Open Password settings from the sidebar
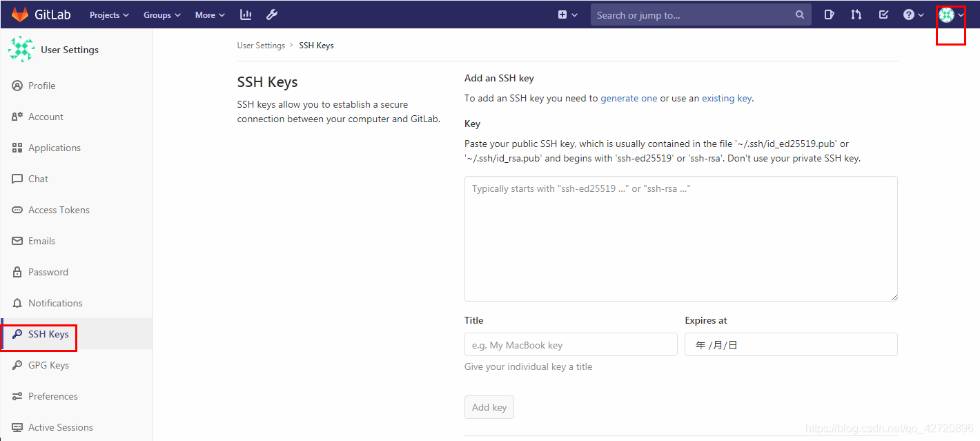Image resolution: width=980 pixels, height=441 pixels. (x=48, y=271)
